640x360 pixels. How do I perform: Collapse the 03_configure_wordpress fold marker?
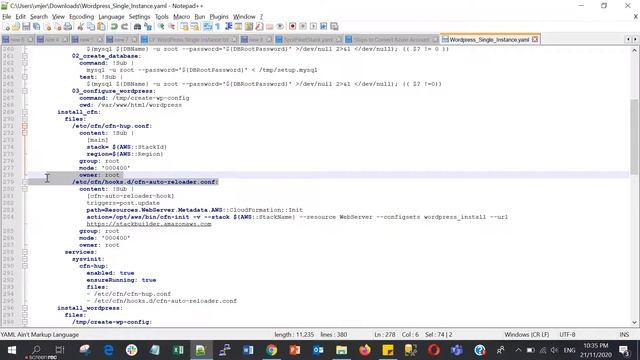25,91
